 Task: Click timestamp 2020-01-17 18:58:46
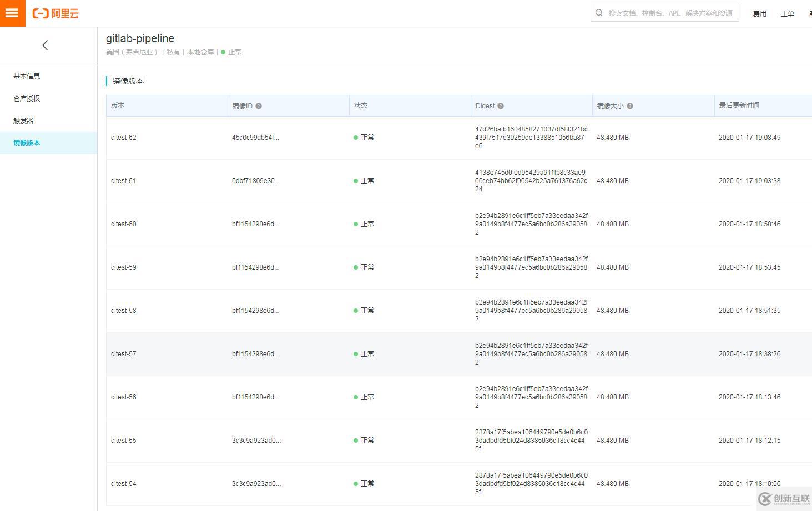pos(749,224)
